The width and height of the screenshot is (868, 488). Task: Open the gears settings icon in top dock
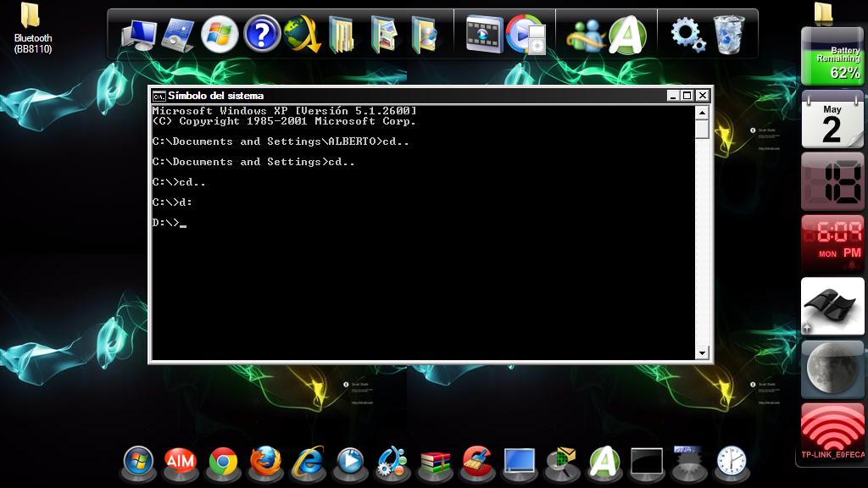coord(687,34)
